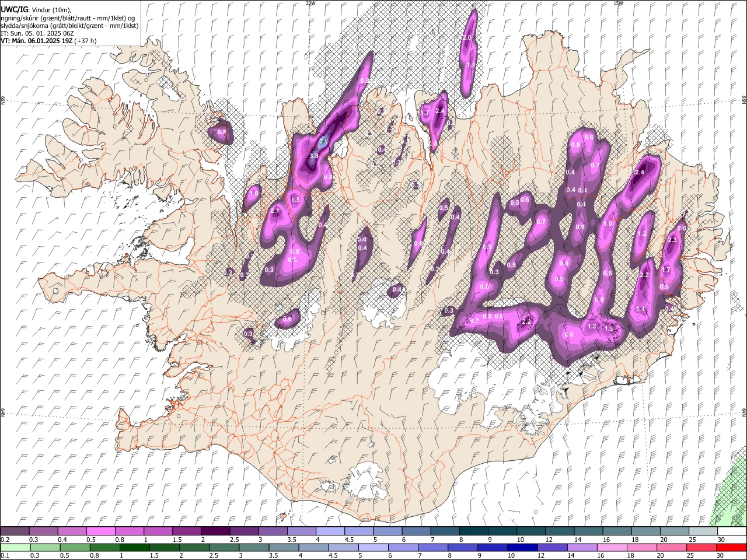This screenshot has height=560, width=747.
Task: Click the pale pink 16–18 rain legend swatch
Action: tap(612, 547)
